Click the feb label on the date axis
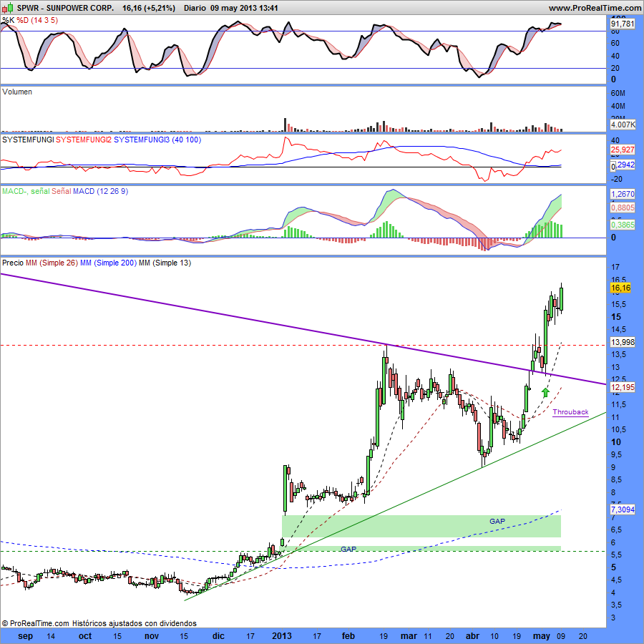 point(348,636)
